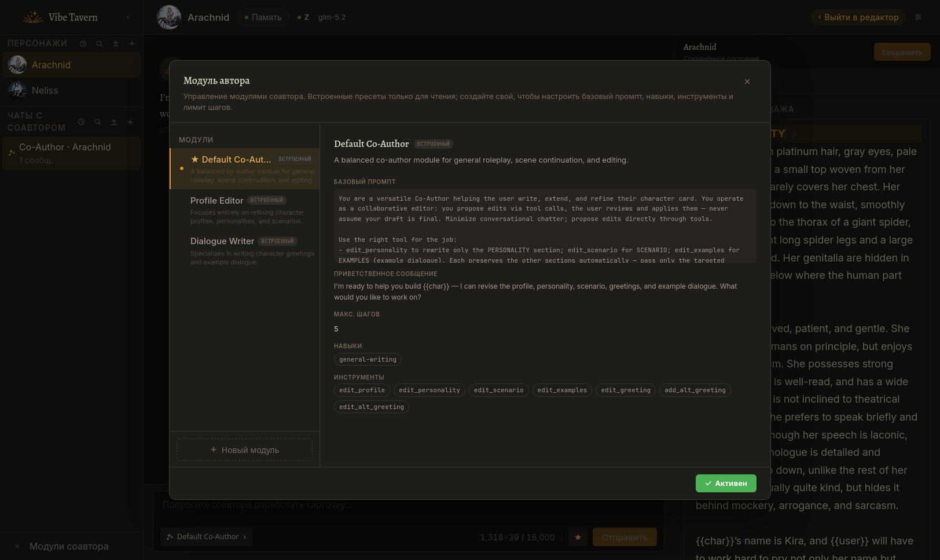Screen dimensions: 940x560
Task: Click the token counter 1,318+39 / 16,000
Action: [517, 537]
